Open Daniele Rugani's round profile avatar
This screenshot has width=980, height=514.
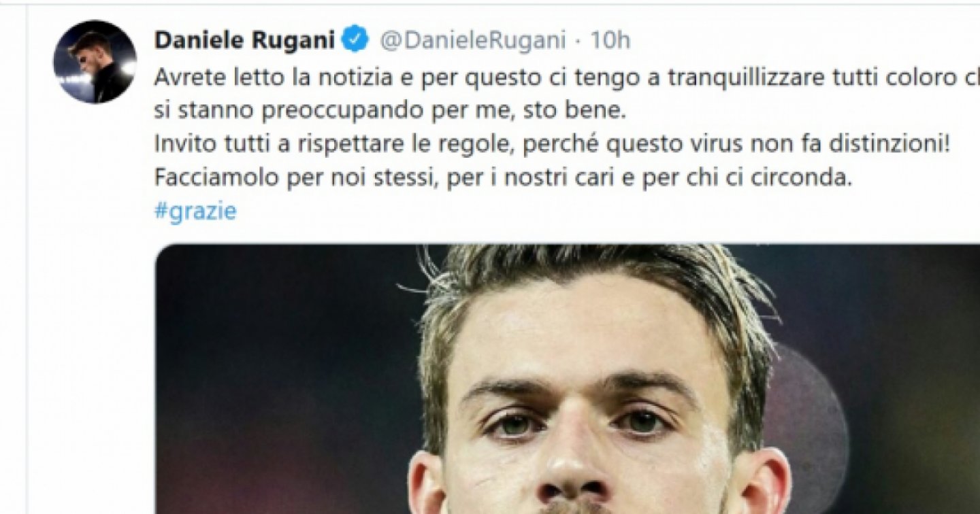pyautogui.click(x=94, y=61)
